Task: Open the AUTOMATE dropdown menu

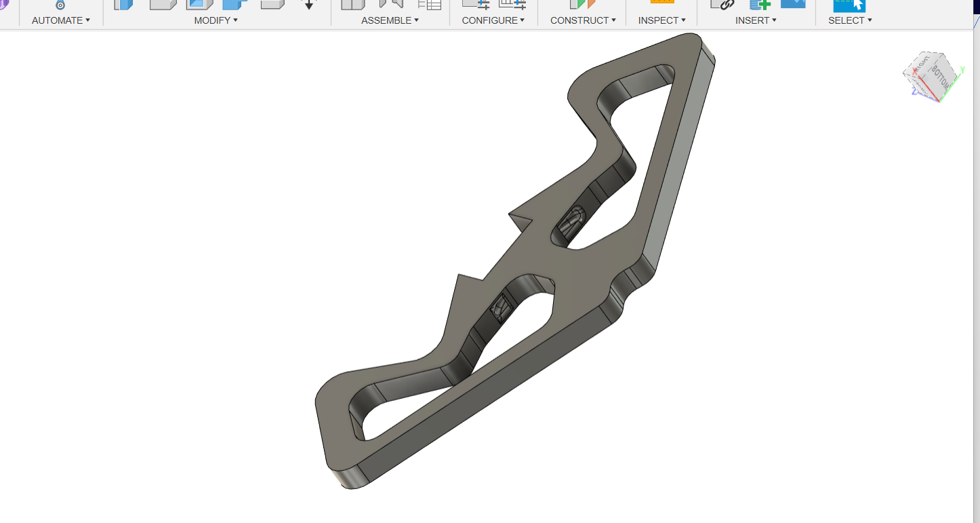Action: click(60, 20)
